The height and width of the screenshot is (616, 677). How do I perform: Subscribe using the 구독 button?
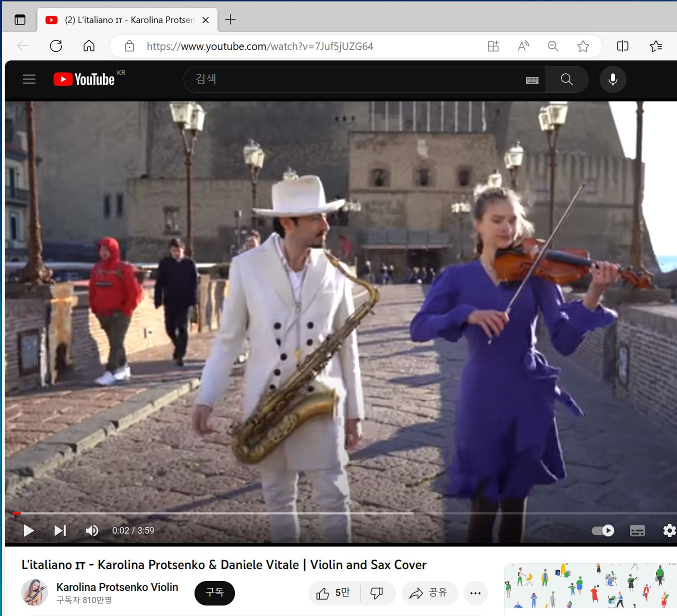coord(214,593)
